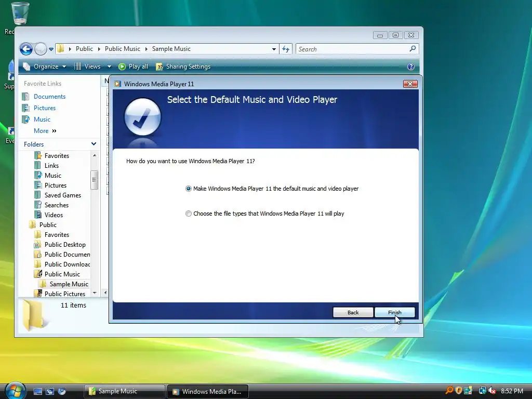532x399 pixels.
Task: Open the Windows Start orb
Action: pos(15,391)
